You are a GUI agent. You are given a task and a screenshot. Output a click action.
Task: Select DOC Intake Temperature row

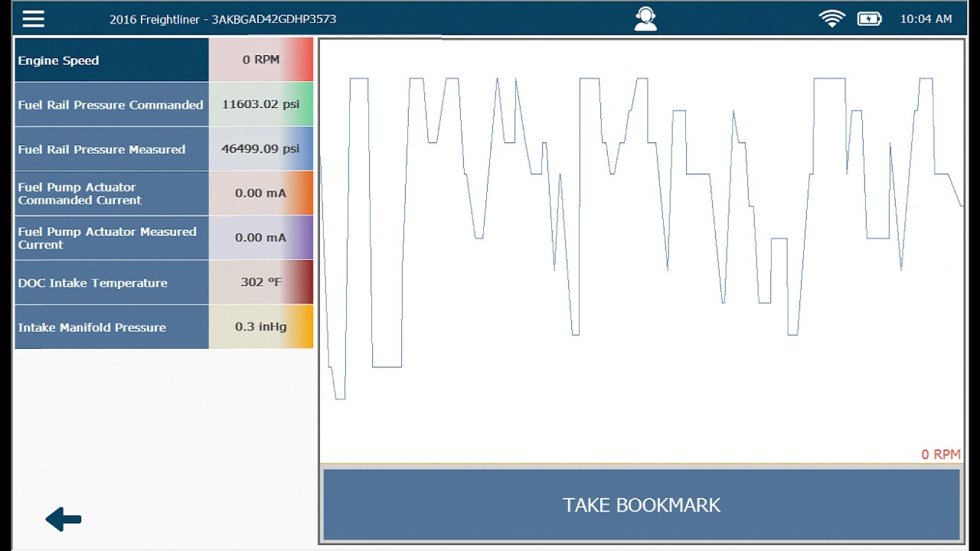[164, 282]
